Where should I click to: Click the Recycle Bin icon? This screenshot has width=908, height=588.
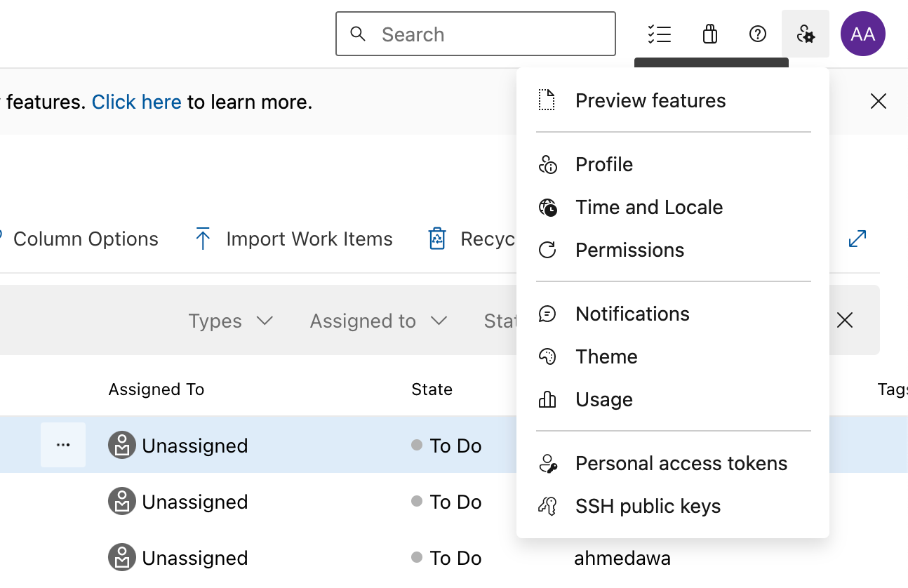pyautogui.click(x=437, y=239)
